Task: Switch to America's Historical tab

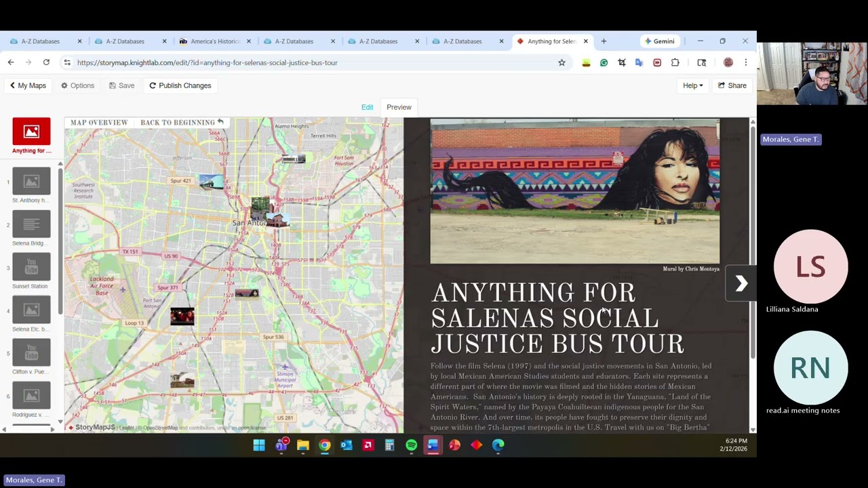Action: 214,41
